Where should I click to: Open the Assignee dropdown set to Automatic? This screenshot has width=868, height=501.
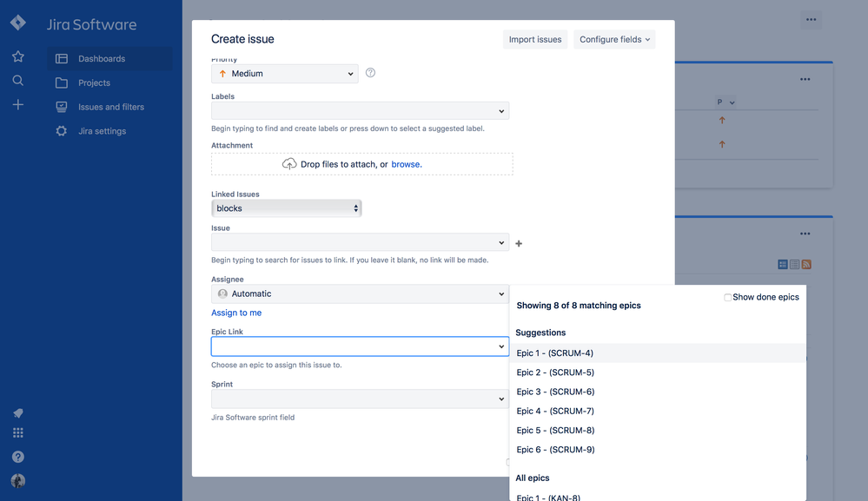360,293
